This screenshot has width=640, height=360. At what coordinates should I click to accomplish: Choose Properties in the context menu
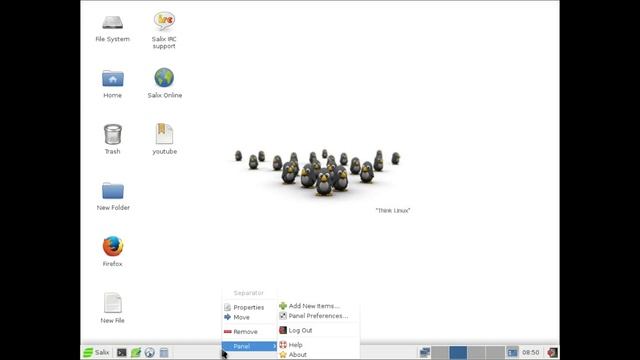point(249,307)
